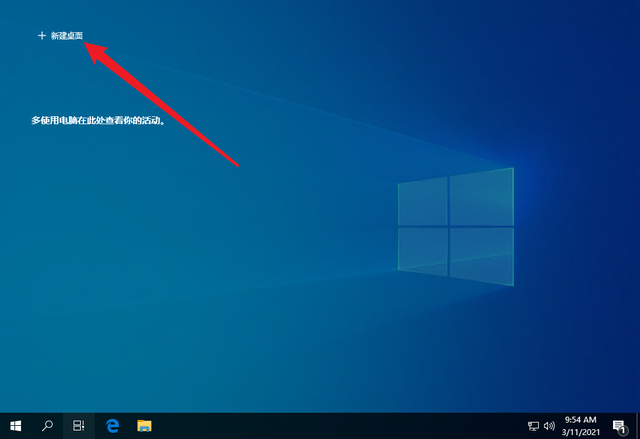Open the Action Center notifications icon

tap(620, 427)
